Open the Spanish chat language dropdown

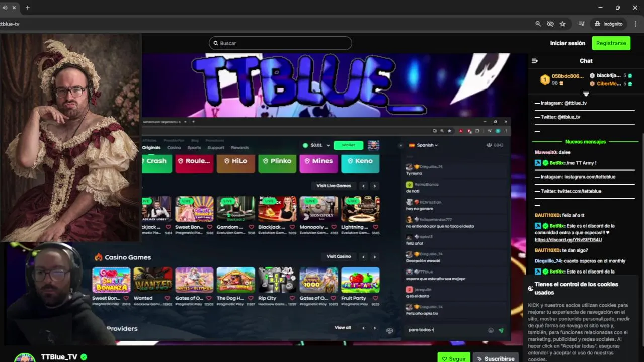click(423, 145)
